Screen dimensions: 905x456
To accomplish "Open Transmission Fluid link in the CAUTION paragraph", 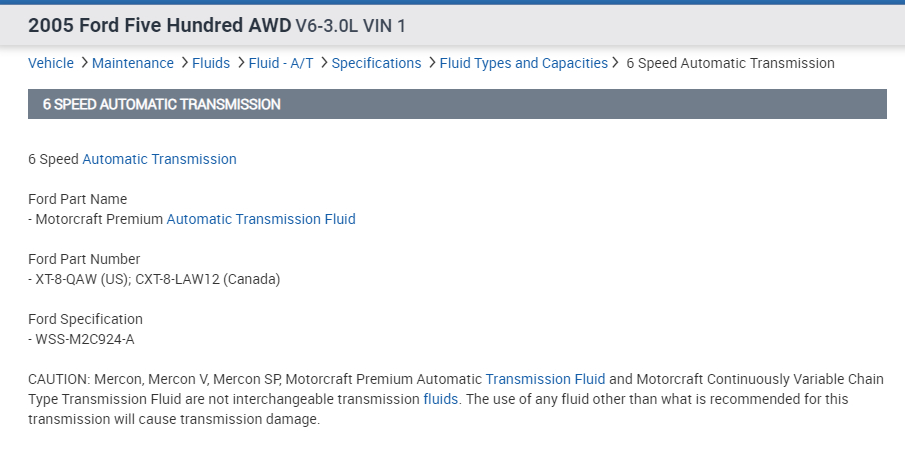I will point(545,379).
